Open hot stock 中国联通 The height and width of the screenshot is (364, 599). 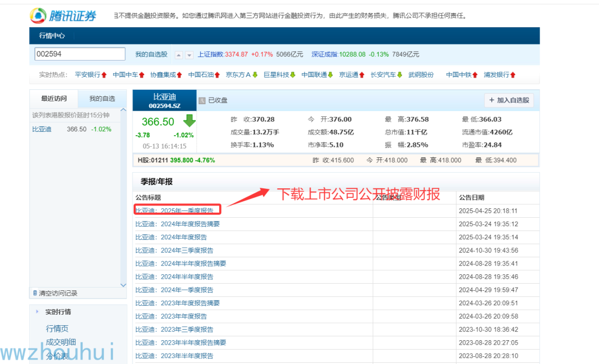(314, 75)
